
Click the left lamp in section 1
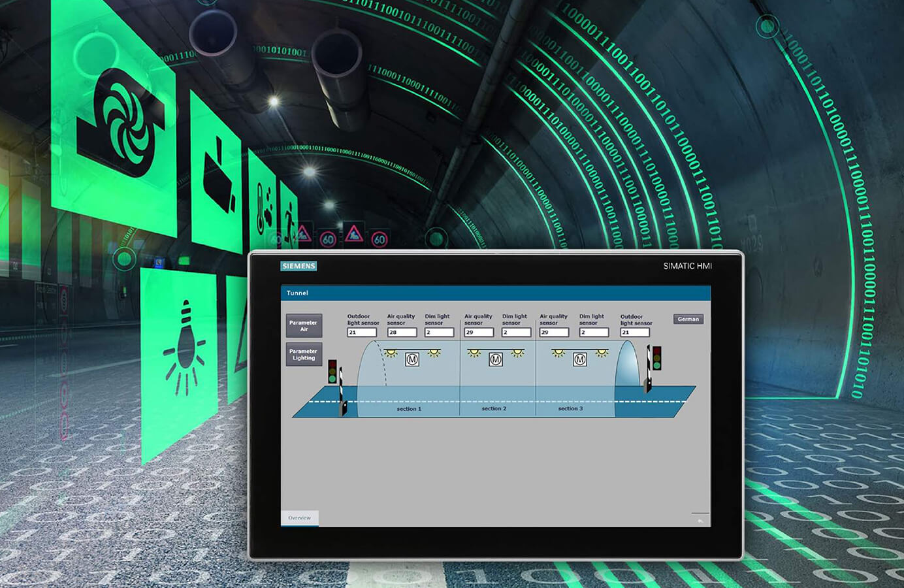coord(391,353)
